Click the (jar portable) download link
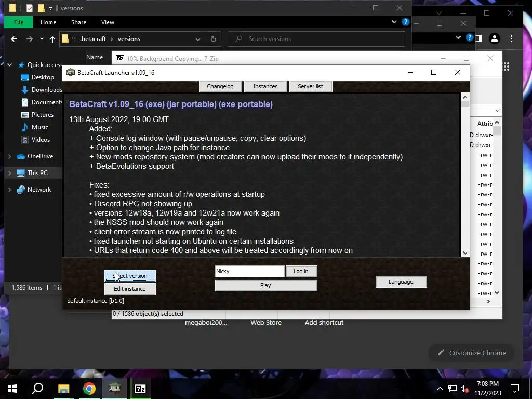The height and width of the screenshot is (399, 532). tap(192, 104)
